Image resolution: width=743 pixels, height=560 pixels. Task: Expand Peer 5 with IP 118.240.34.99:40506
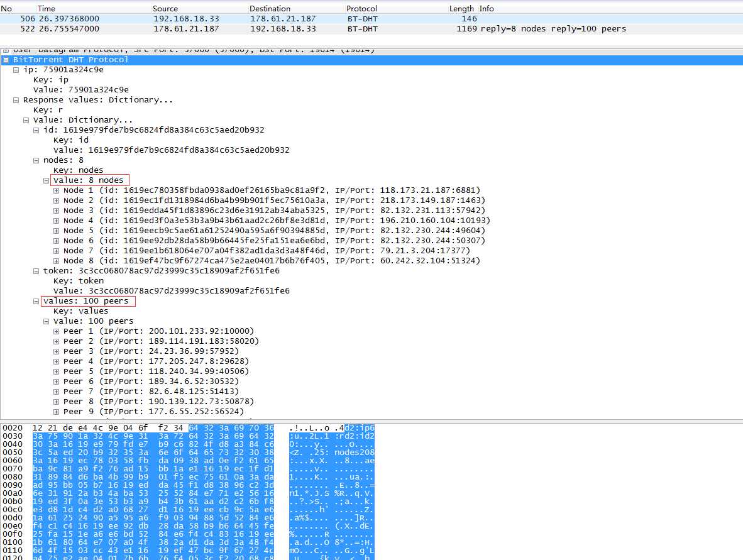pos(56,372)
